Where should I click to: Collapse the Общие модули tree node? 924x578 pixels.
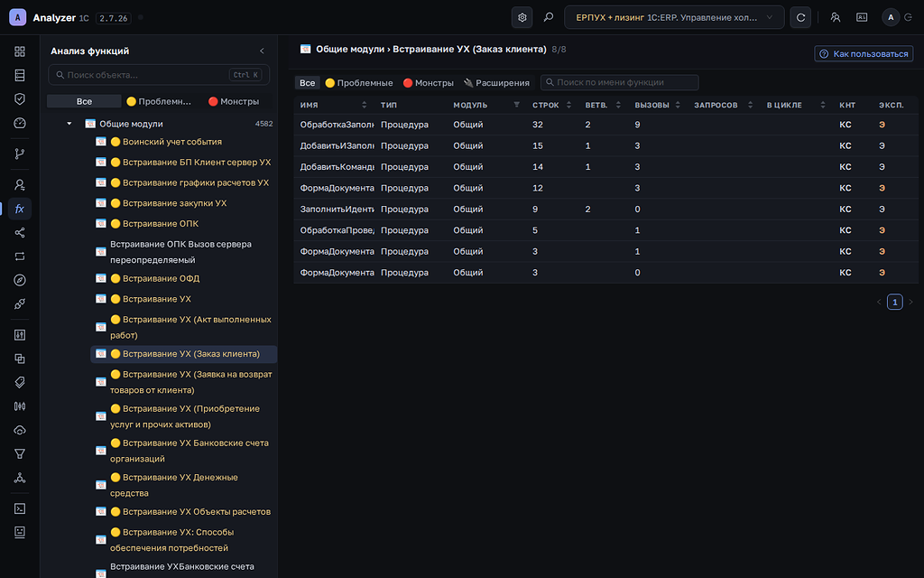point(69,124)
